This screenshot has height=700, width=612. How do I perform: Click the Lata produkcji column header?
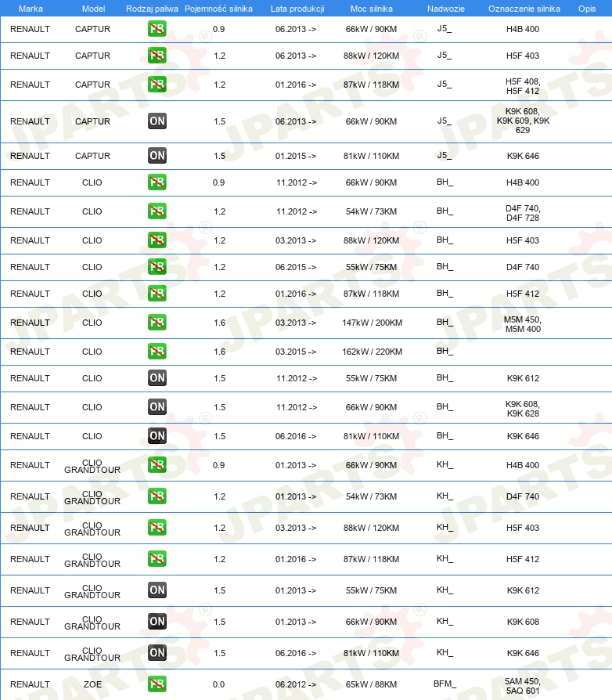[297, 9]
